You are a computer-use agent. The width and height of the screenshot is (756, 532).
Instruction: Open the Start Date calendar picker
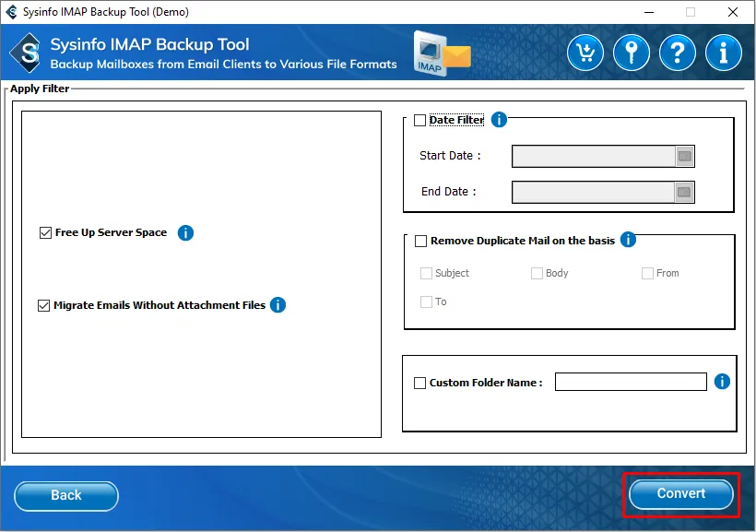[x=684, y=157]
